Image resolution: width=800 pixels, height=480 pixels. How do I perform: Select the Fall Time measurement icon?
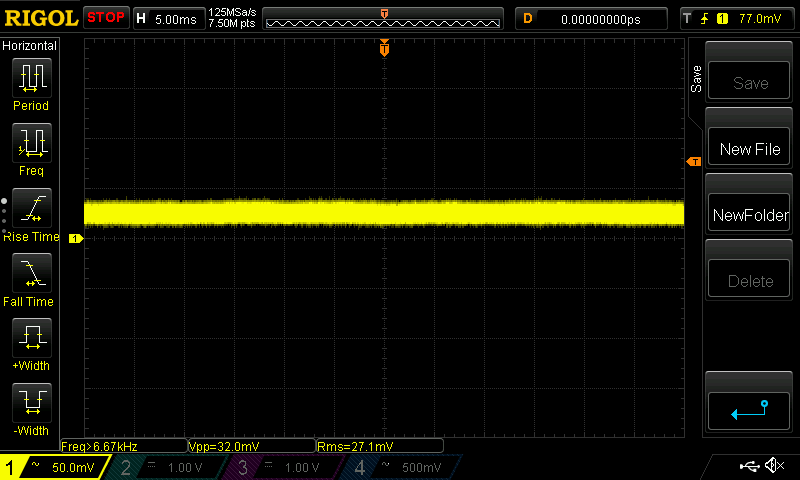32,273
